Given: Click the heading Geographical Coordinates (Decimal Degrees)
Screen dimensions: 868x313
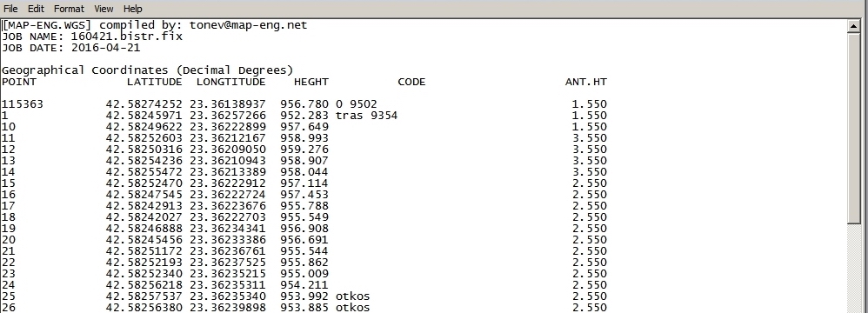Looking at the screenshot, I should pyautogui.click(x=147, y=70).
